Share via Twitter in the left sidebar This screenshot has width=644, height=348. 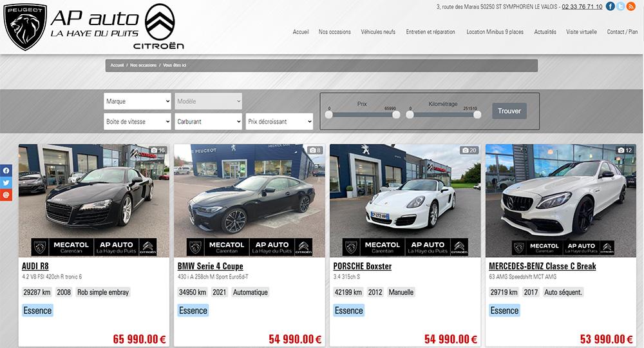6,182
